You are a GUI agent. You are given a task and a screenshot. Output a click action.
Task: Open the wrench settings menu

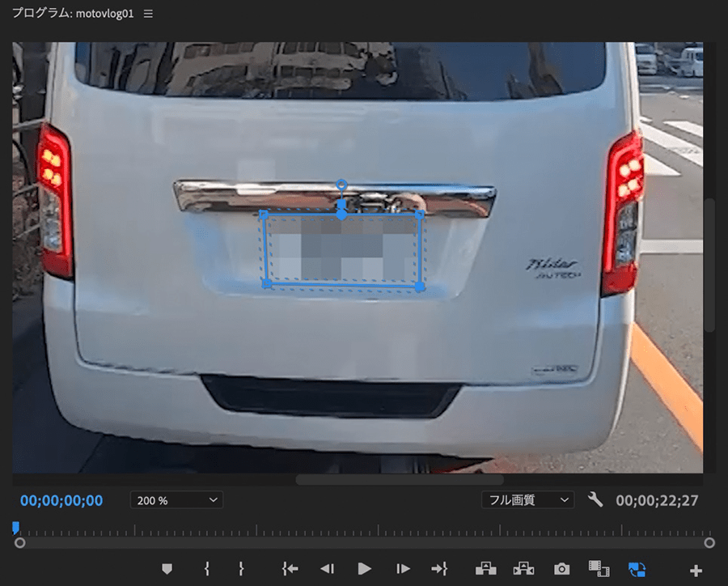(595, 500)
